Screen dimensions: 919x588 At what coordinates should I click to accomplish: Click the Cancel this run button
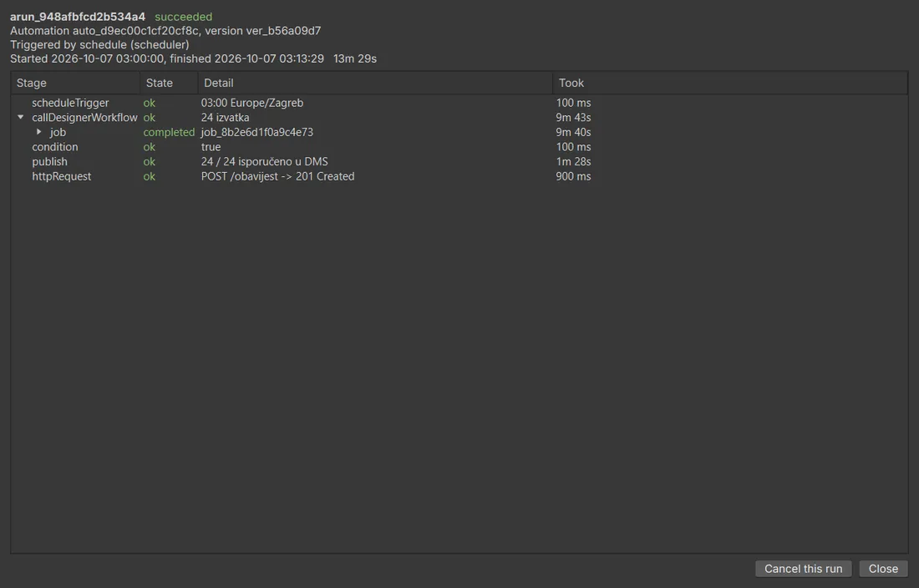(x=803, y=569)
